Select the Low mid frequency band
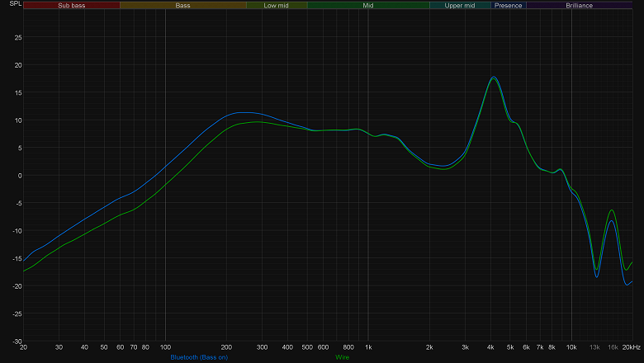The width and height of the screenshot is (644, 363). (277, 5)
